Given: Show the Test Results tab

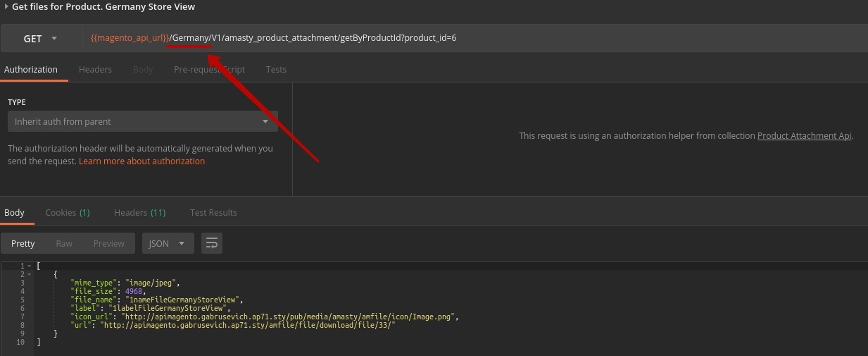Looking at the screenshot, I should (x=213, y=213).
